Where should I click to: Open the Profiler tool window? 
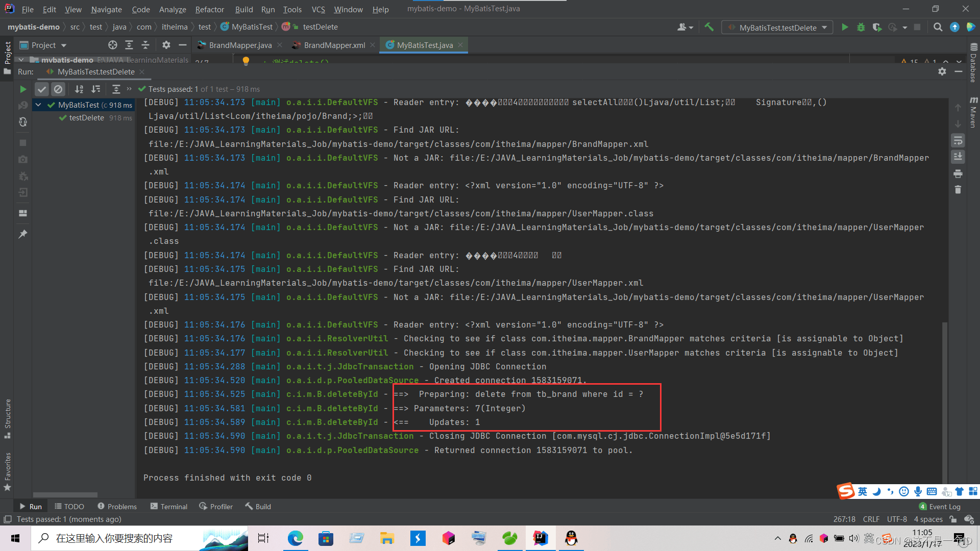[x=216, y=506]
